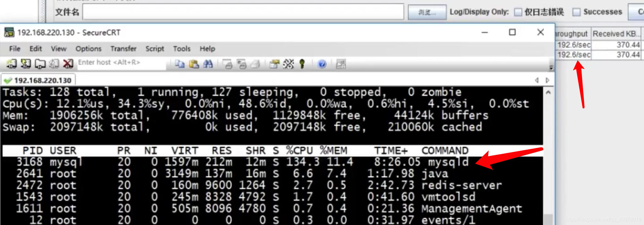
Task: Open the Options menu
Action: tap(88, 49)
